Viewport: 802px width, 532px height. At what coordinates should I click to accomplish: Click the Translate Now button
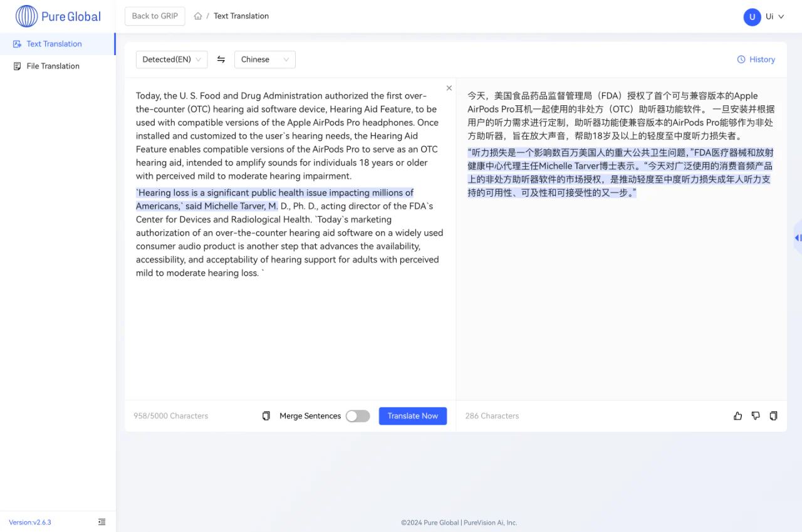tap(413, 416)
